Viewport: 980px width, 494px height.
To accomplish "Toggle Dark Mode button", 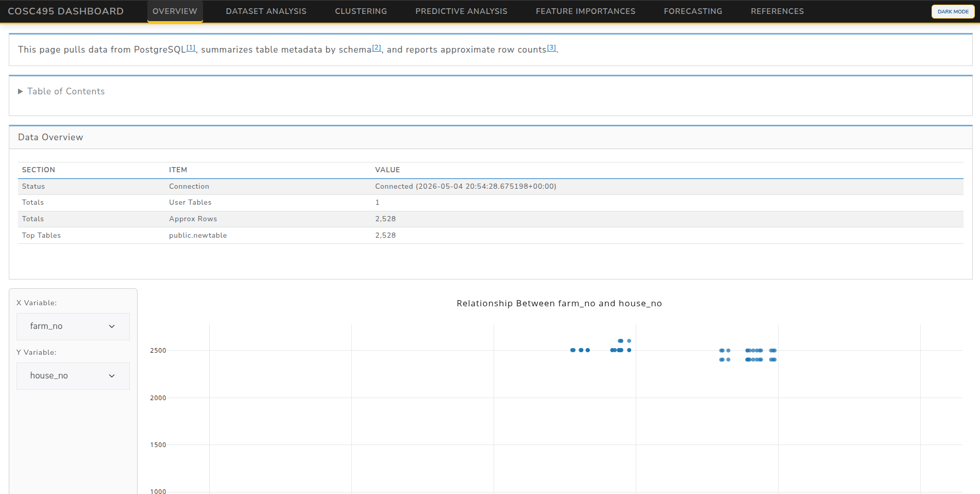I will point(953,11).
